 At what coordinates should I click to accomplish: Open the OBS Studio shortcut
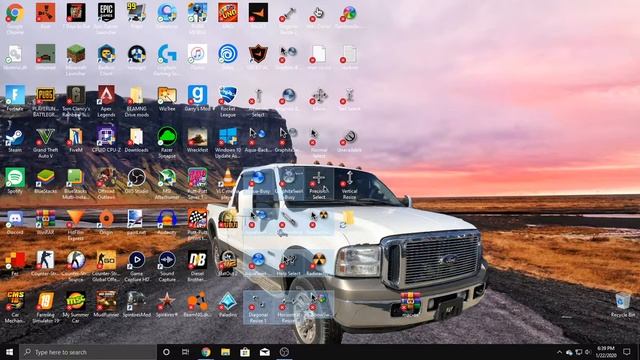coord(136,178)
